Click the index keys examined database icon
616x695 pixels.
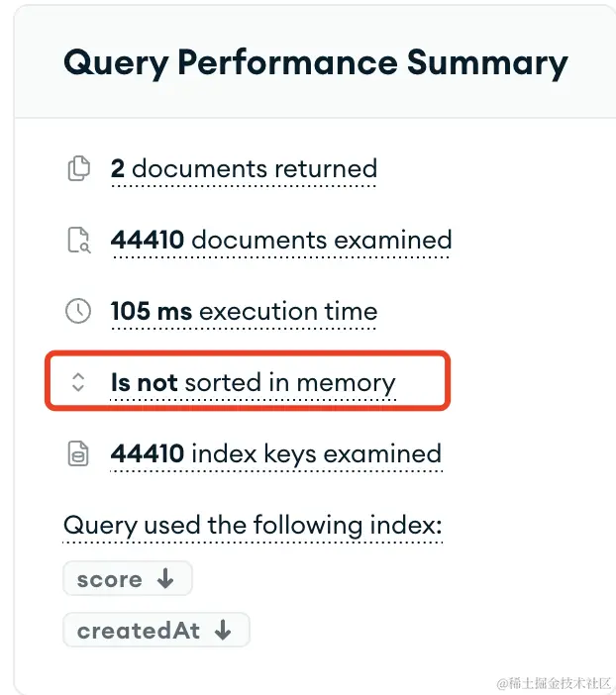tap(78, 453)
